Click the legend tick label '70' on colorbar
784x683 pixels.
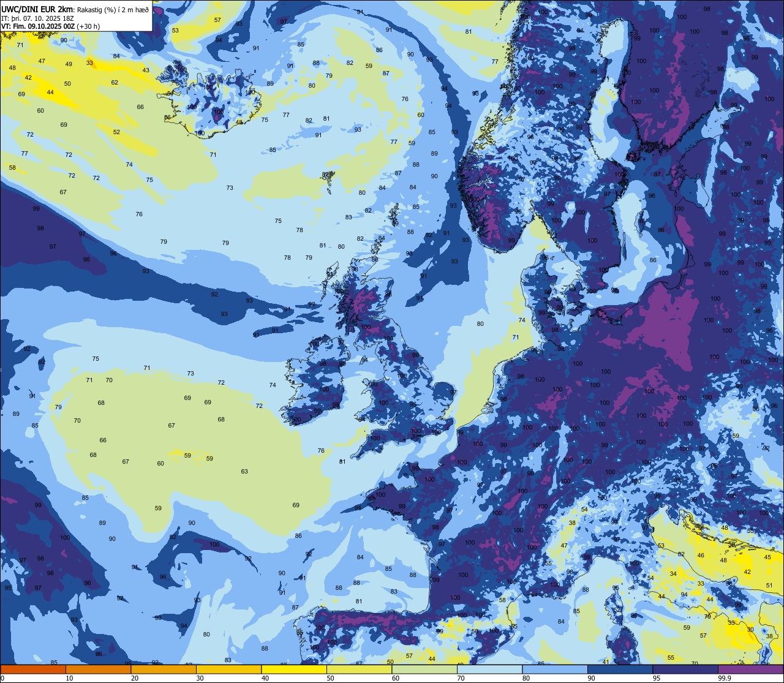click(x=461, y=678)
